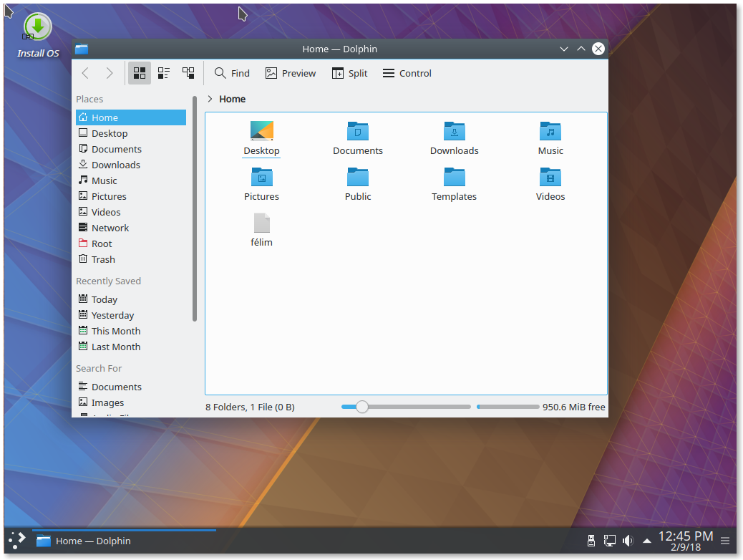Click the status text '8 Folders, 1 File (0 B)'
The width and height of the screenshot is (743, 560).
point(250,407)
